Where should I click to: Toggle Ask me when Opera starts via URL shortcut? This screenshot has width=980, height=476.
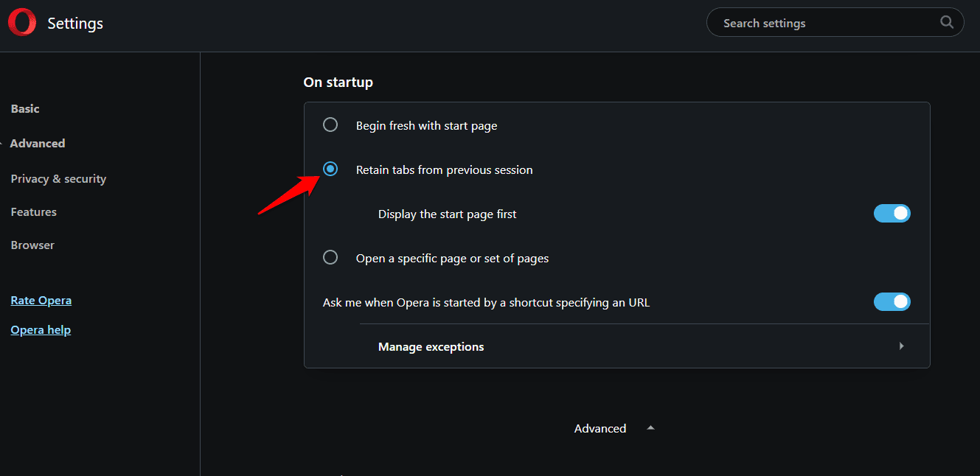892,301
